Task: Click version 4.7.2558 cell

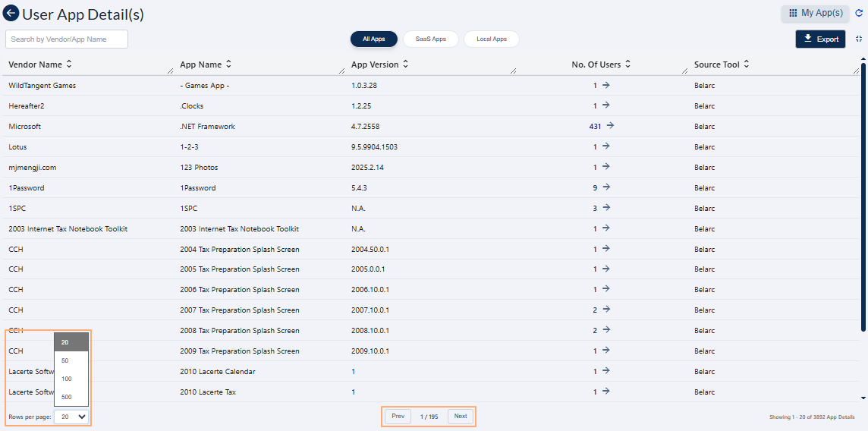Action: [x=366, y=126]
